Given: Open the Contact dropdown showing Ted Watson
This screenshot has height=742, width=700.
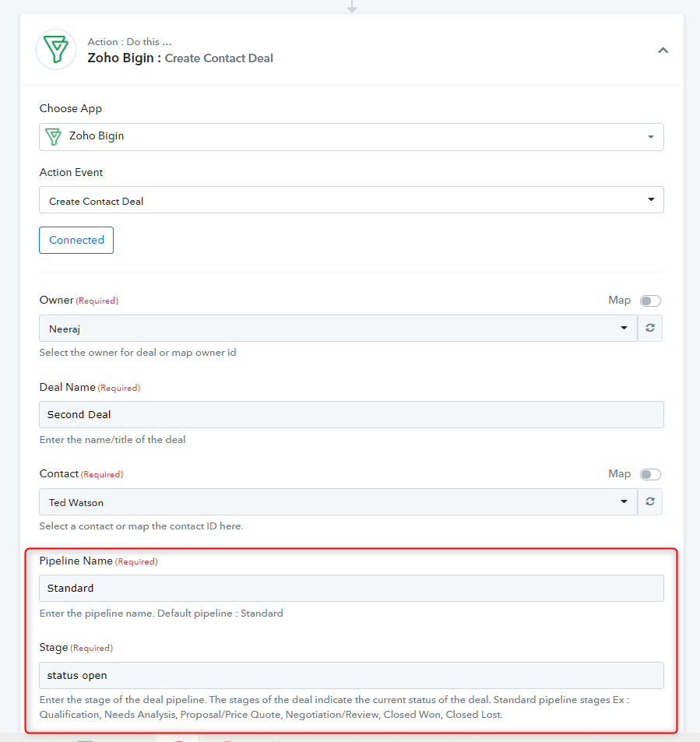Looking at the screenshot, I should click(x=338, y=502).
